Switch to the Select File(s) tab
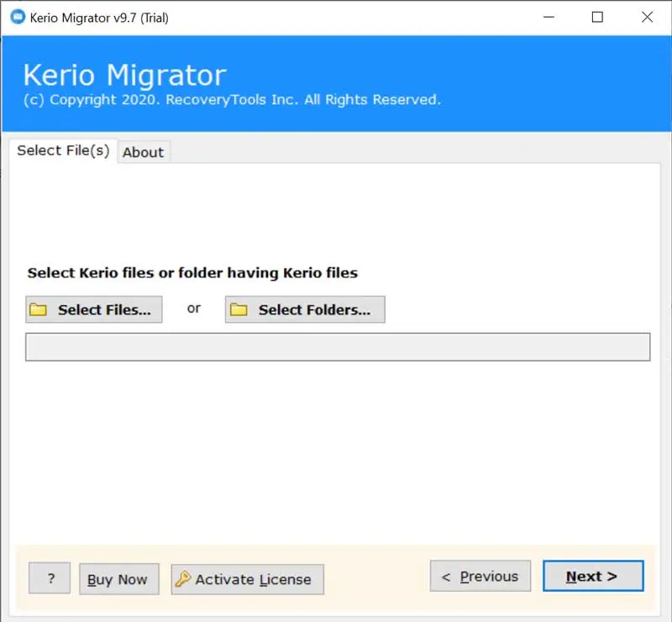 click(63, 150)
